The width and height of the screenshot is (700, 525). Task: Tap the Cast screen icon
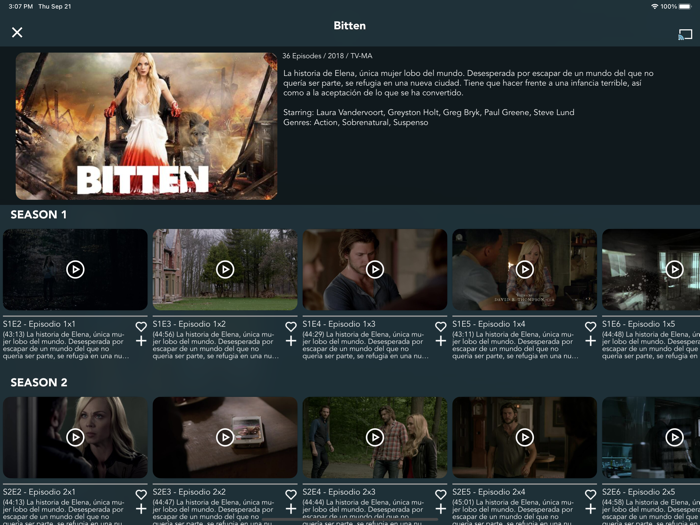point(685,34)
